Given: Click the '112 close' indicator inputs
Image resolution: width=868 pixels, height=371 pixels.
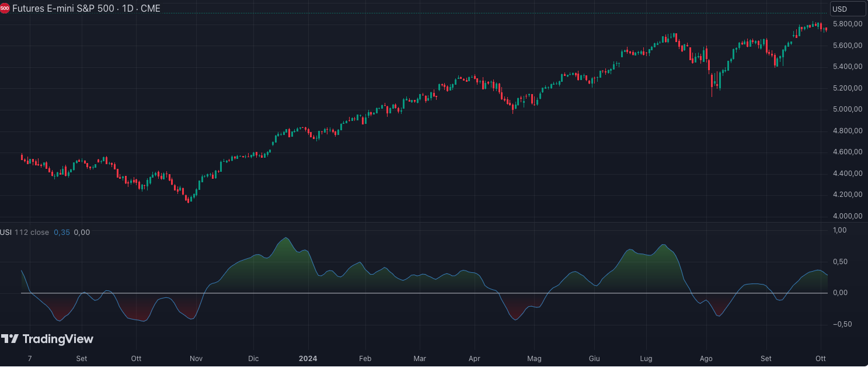Looking at the screenshot, I should pos(32,233).
